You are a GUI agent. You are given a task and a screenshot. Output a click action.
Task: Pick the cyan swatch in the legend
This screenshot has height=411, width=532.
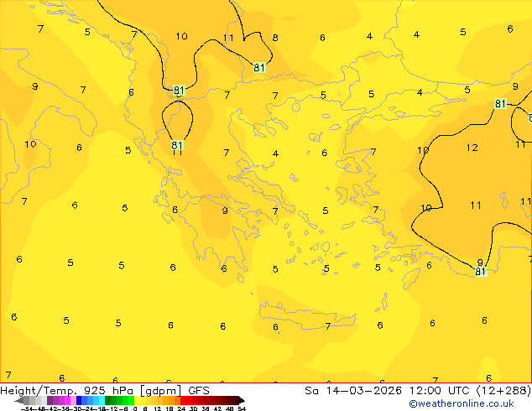(x=102, y=400)
